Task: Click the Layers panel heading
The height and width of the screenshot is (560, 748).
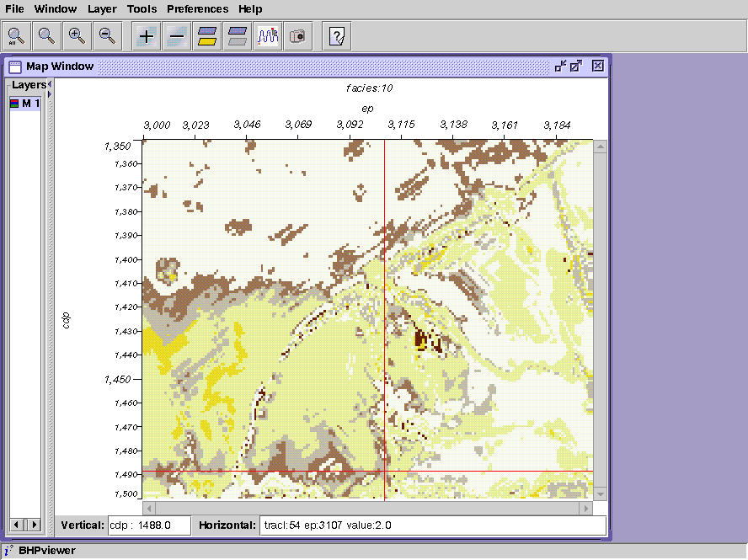Action: 29,85
